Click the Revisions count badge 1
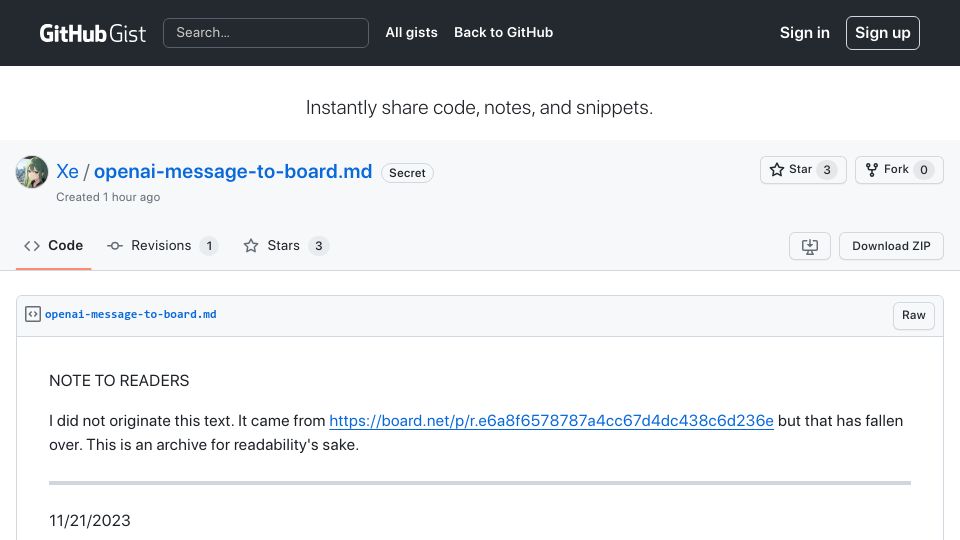Screen dimensions: 960x540 (x=209, y=246)
